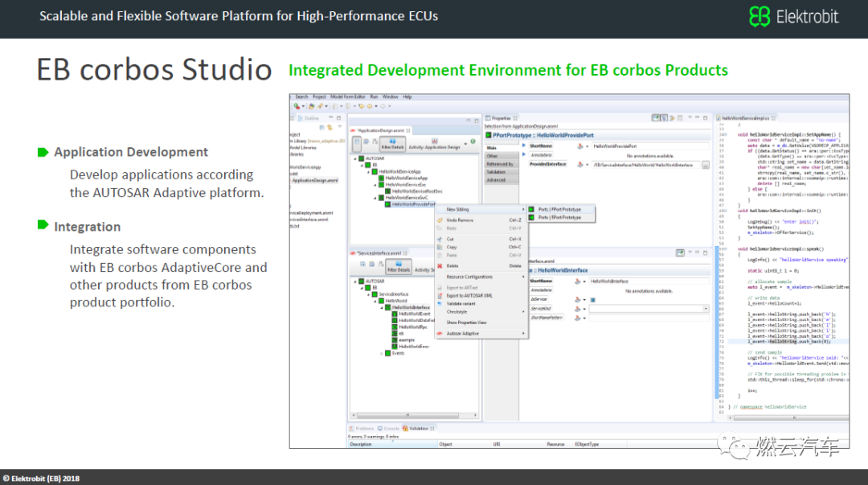The width and height of the screenshot is (868, 485).
Task: Open the Resource Configurations submenu
Action: point(481,277)
